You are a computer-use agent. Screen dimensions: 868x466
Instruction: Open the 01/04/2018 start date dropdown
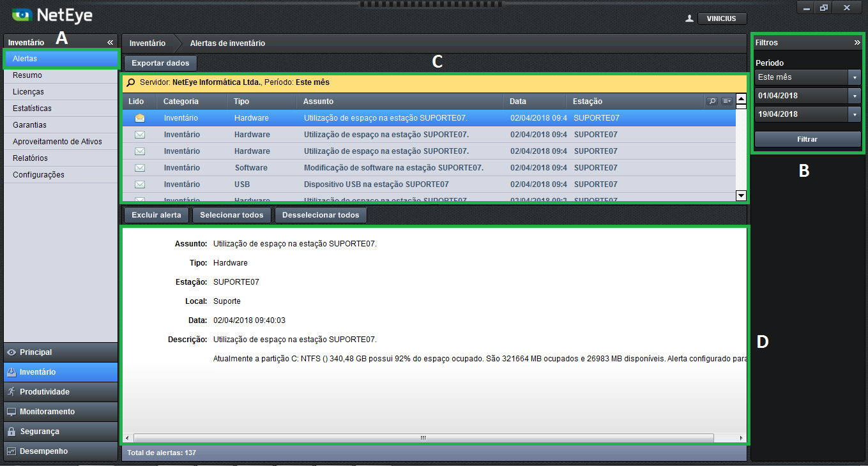(x=855, y=96)
